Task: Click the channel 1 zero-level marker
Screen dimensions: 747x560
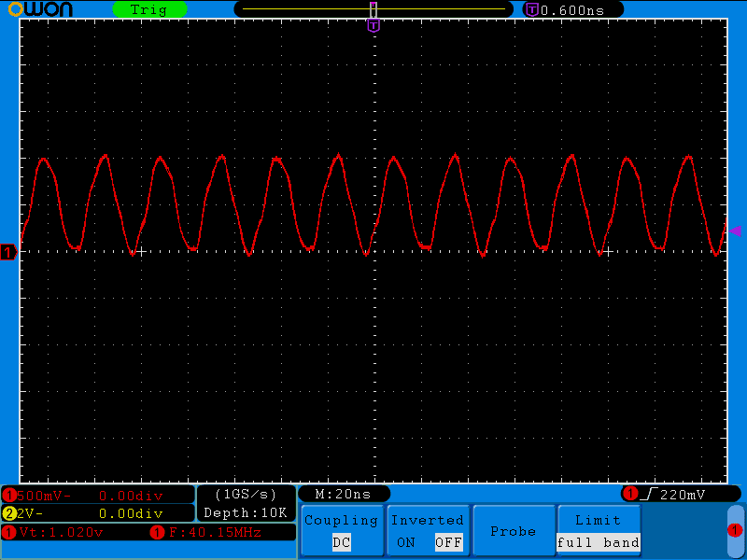Action: tap(8, 252)
